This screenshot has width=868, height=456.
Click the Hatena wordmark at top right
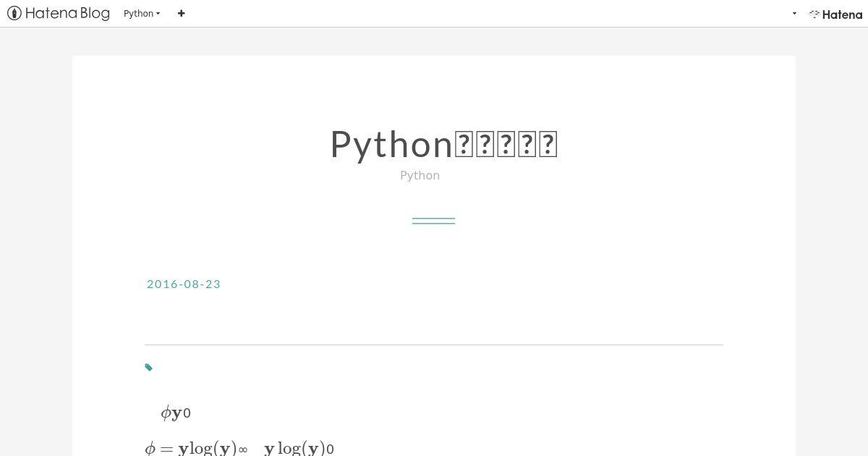pyautogui.click(x=842, y=14)
